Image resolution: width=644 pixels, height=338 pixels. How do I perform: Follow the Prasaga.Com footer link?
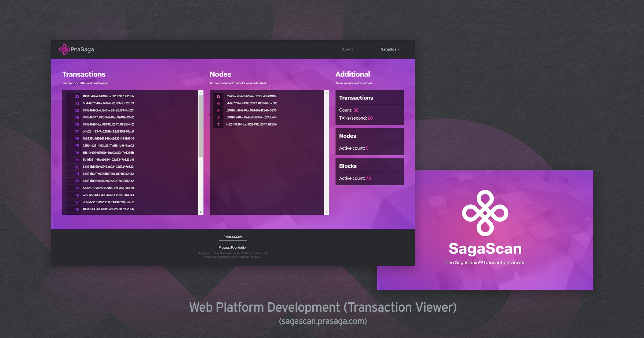[233, 237]
